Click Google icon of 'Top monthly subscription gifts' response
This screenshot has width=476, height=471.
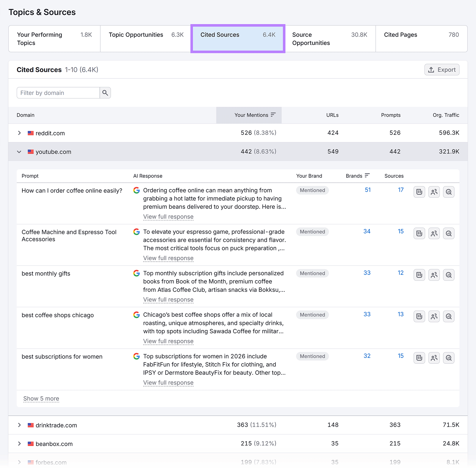pyautogui.click(x=137, y=273)
